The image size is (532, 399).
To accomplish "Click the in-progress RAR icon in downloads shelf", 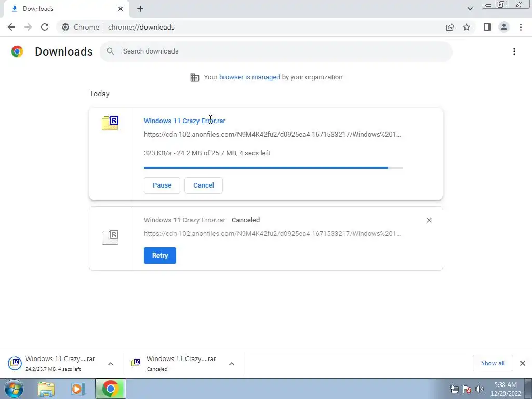I will (x=15, y=363).
